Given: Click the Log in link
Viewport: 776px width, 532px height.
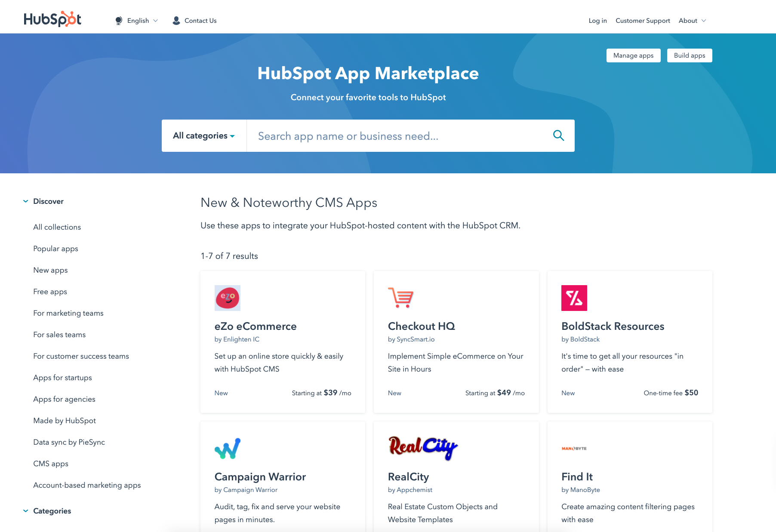Looking at the screenshot, I should (x=597, y=20).
